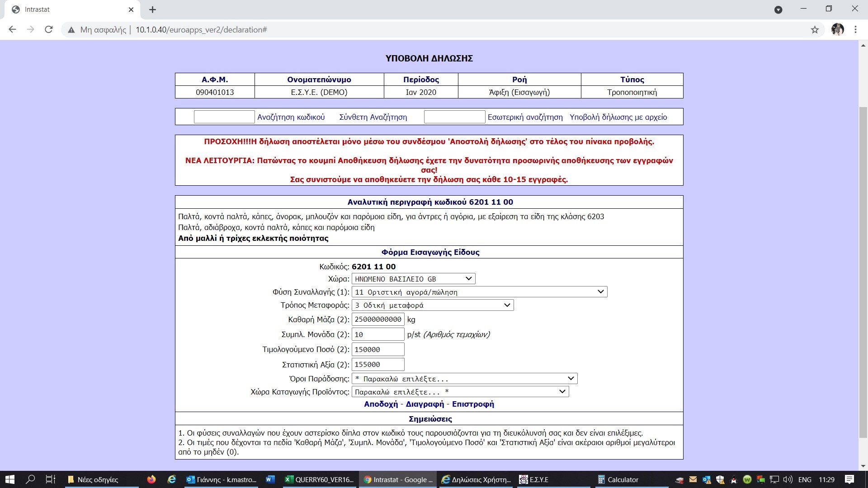The height and width of the screenshot is (488, 868).
Task: Click the not-secure warning icon
Action: [71, 30]
